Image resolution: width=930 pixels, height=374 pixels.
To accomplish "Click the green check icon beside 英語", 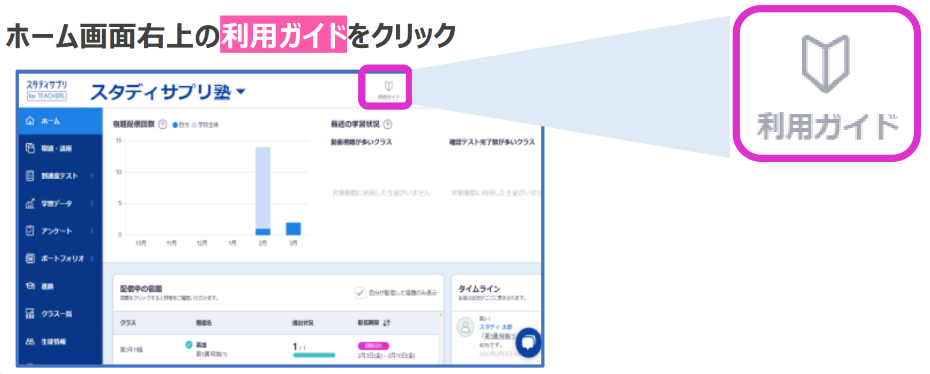I will (x=189, y=345).
